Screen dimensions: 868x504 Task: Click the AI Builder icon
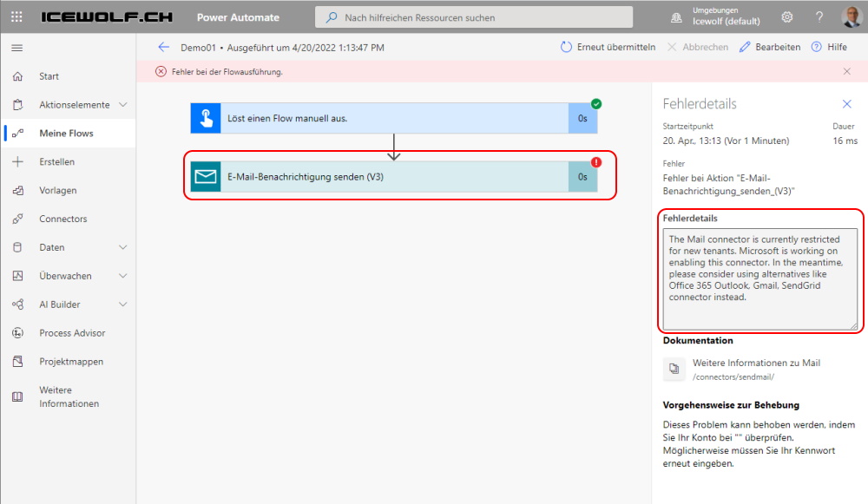(x=17, y=304)
